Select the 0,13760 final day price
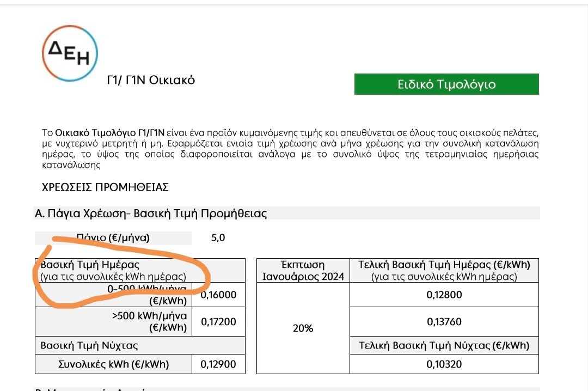The height and width of the screenshot is (391, 588). 444,322
